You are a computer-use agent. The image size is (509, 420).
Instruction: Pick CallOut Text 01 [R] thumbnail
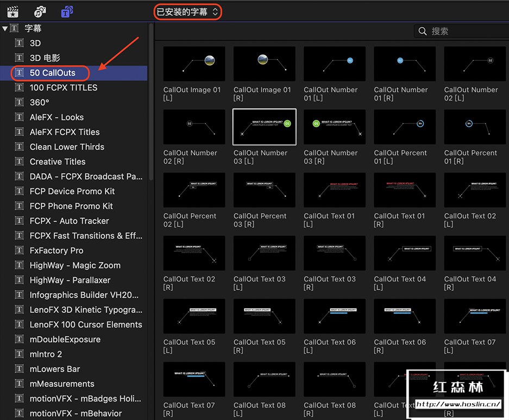[405, 190]
